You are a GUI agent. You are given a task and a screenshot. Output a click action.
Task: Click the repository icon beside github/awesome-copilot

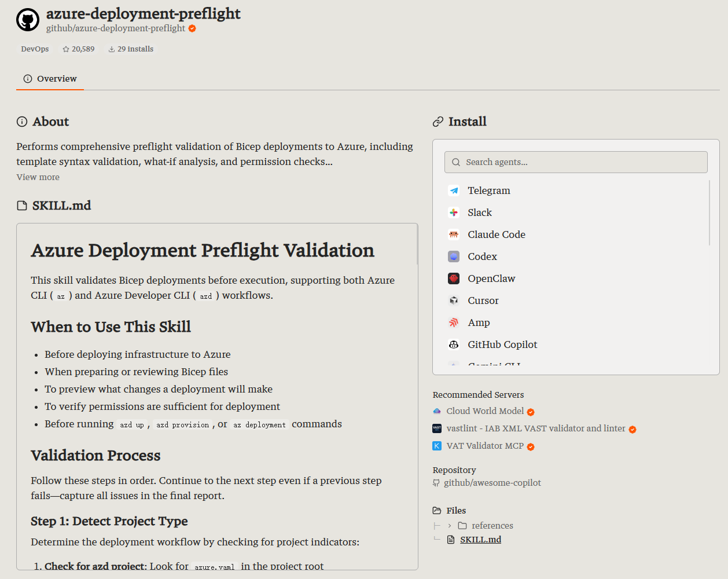[436, 483]
